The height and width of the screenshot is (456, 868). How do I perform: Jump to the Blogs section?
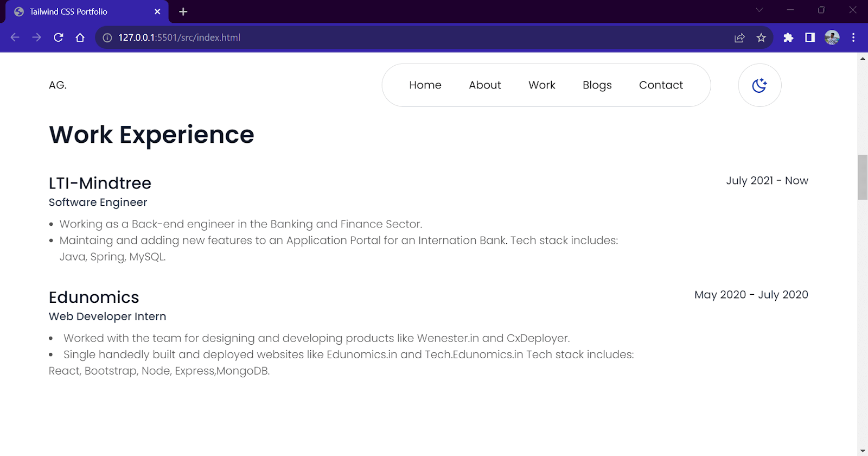tap(597, 85)
